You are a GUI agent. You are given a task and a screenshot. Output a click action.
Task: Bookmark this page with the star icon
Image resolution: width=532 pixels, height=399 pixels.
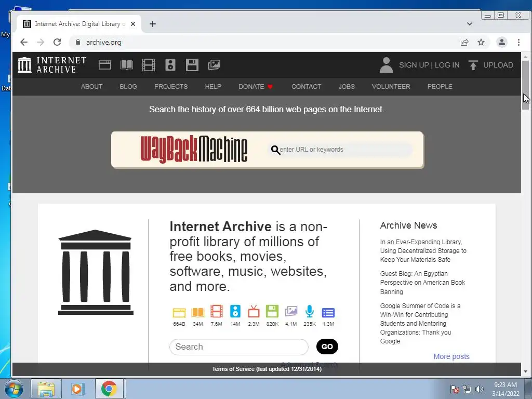pos(481,42)
